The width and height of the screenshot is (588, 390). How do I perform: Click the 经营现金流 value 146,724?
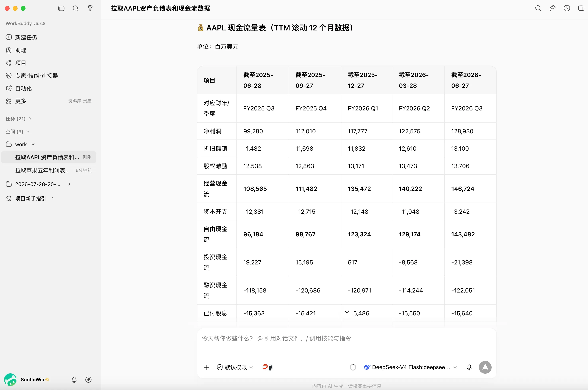463,189
